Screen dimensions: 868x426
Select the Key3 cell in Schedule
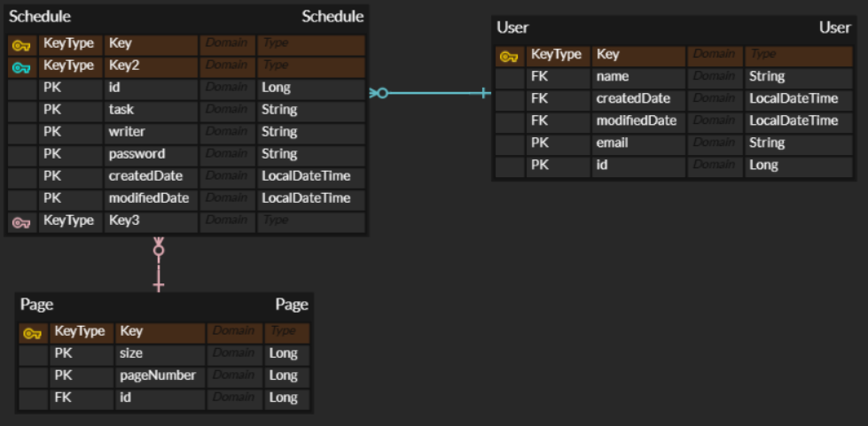151,222
